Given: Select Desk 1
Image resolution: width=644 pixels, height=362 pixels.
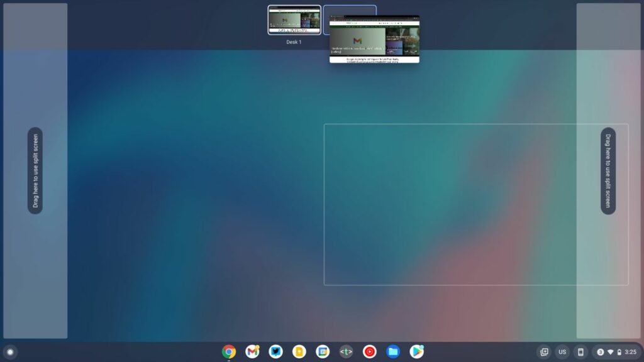Looking at the screenshot, I should click(x=294, y=20).
